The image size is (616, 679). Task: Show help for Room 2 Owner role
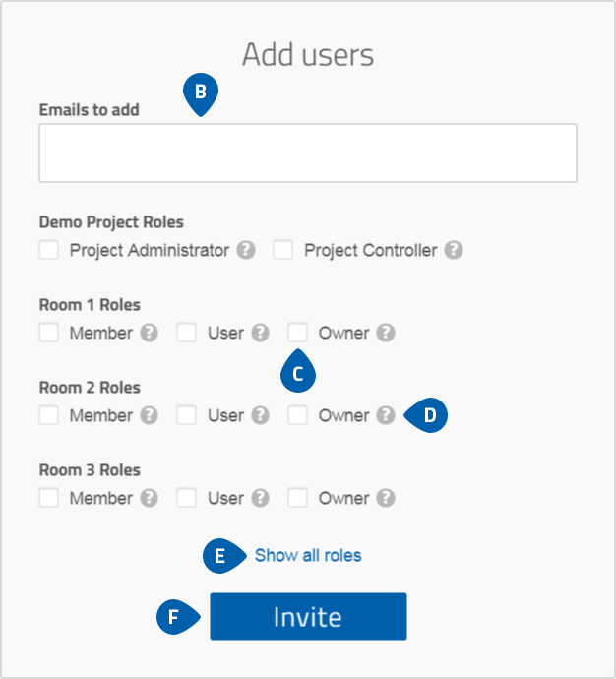[386, 415]
